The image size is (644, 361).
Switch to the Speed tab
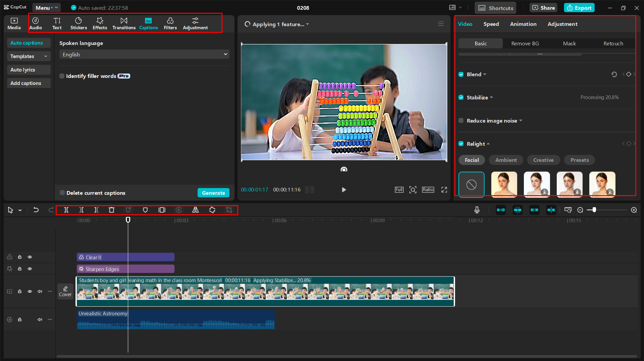pyautogui.click(x=491, y=24)
